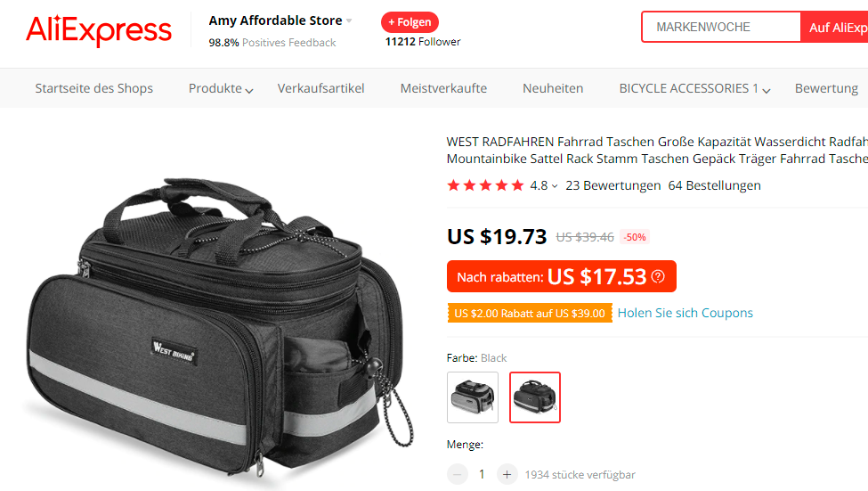Open the Startseite des Shops tab
The width and height of the screenshot is (868, 491).
click(94, 89)
